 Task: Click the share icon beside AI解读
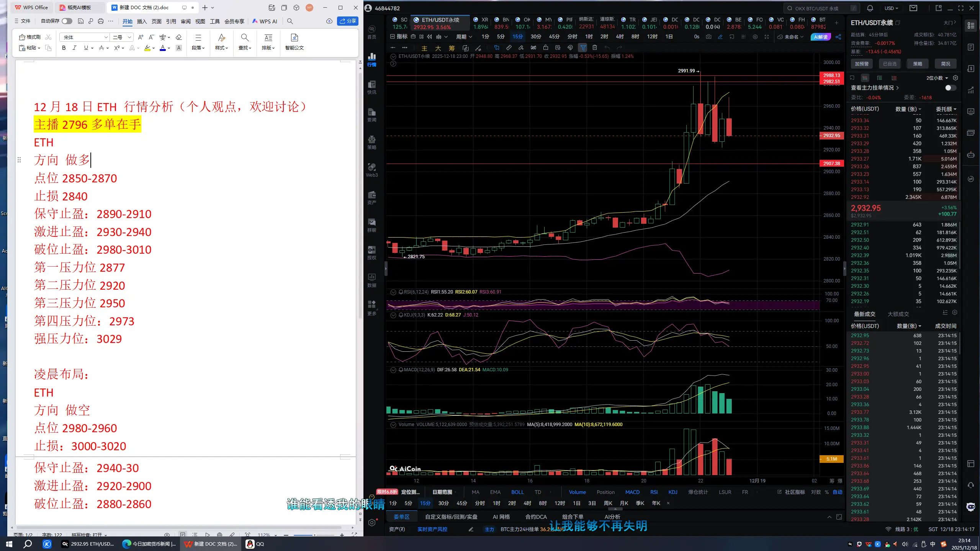(838, 37)
